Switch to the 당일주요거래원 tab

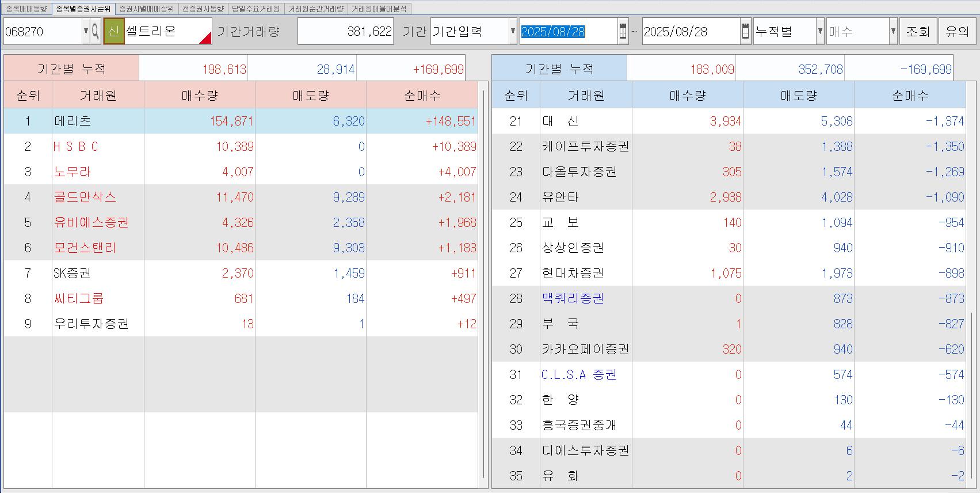[x=256, y=9]
